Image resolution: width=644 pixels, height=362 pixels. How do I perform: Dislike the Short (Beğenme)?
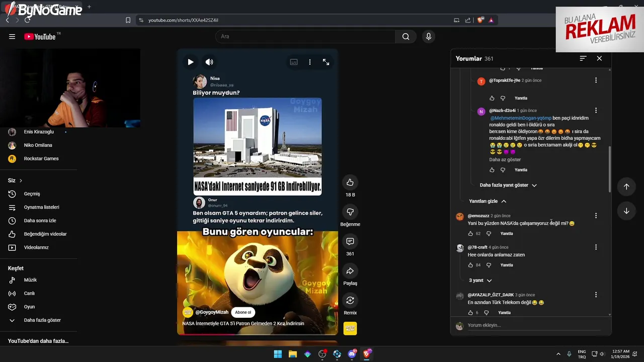pos(350,212)
